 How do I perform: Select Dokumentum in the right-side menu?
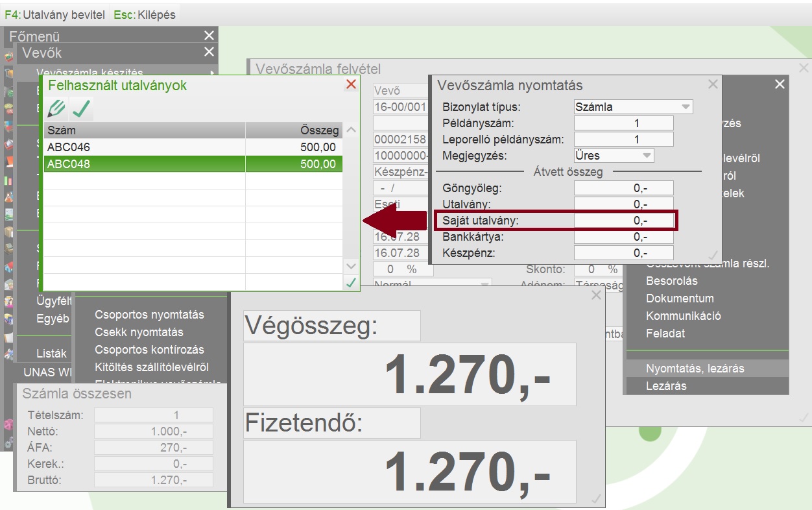tap(680, 298)
